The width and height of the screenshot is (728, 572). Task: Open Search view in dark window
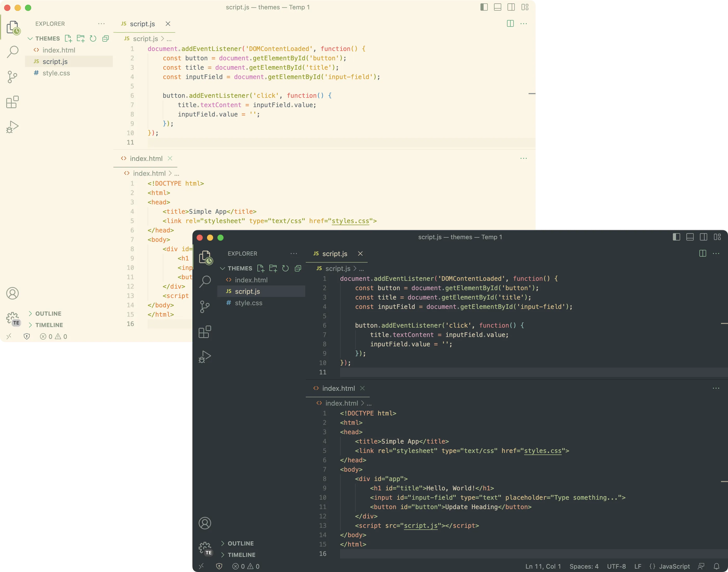pyautogui.click(x=205, y=281)
